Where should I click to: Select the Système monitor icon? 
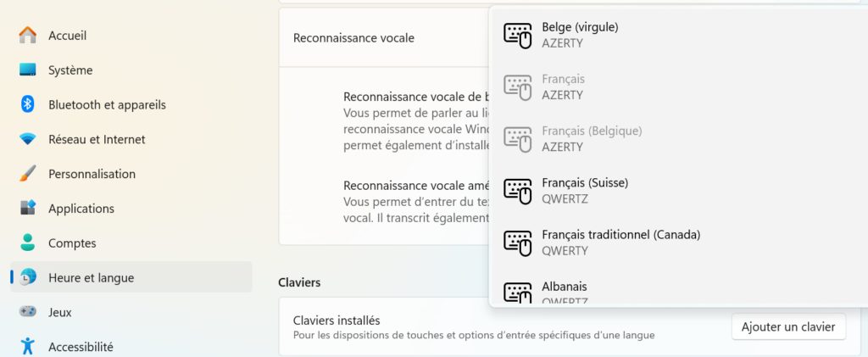pos(27,70)
